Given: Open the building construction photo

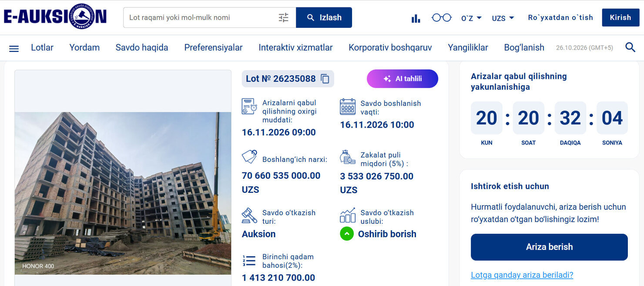Looking at the screenshot, I should point(123,193).
